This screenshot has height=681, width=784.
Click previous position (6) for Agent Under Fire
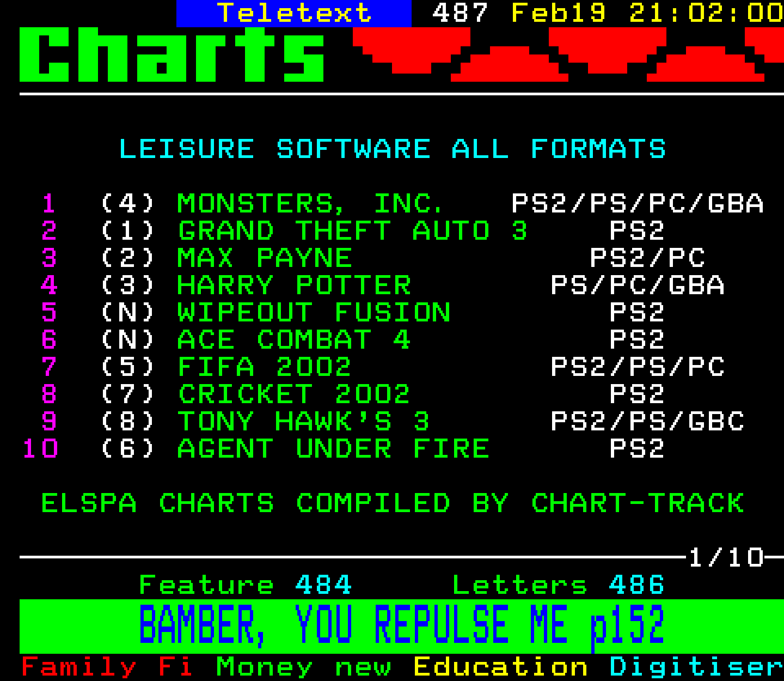coord(128,449)
